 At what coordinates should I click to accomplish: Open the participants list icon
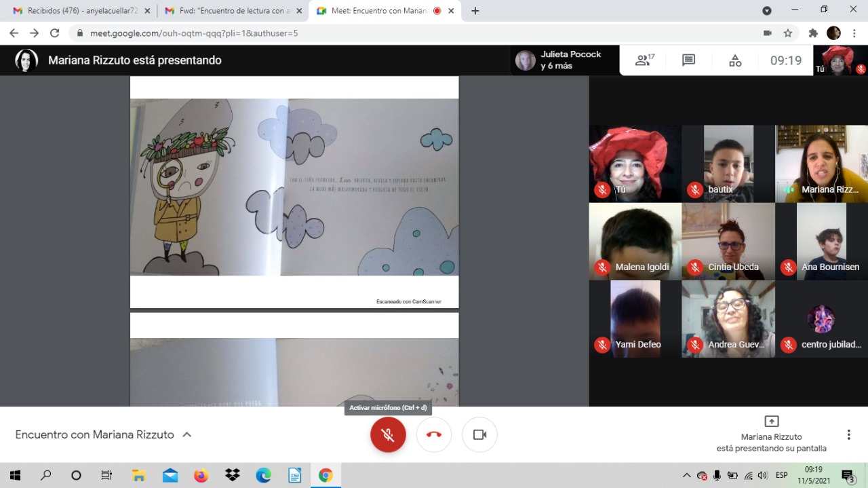644,60
